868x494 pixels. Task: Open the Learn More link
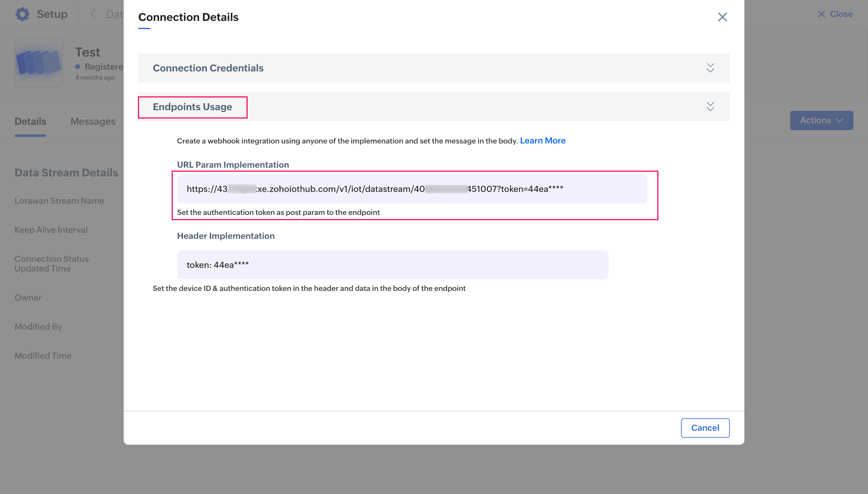point(542,140)
